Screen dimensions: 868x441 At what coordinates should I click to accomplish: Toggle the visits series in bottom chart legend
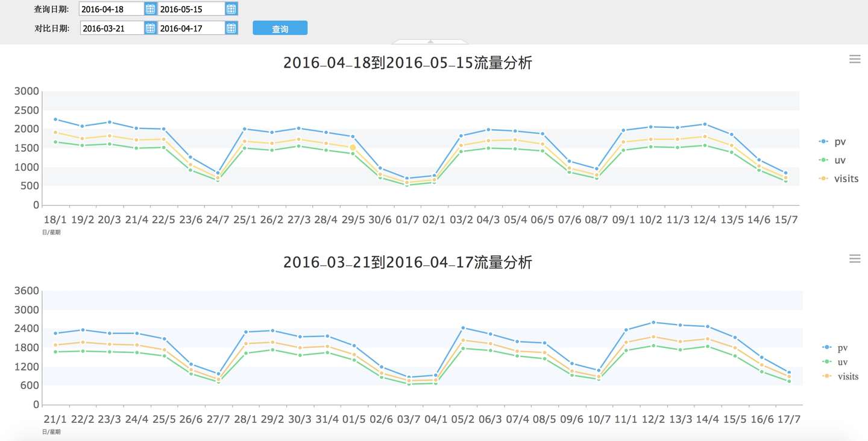(840, 376)
